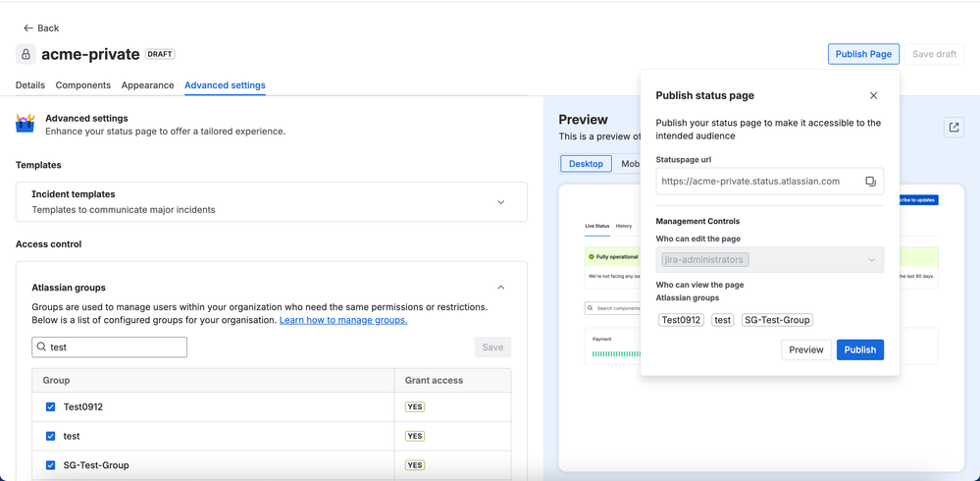Click the Advanced settings toolbox icon

pyautogui.click(x=26, y=124)
